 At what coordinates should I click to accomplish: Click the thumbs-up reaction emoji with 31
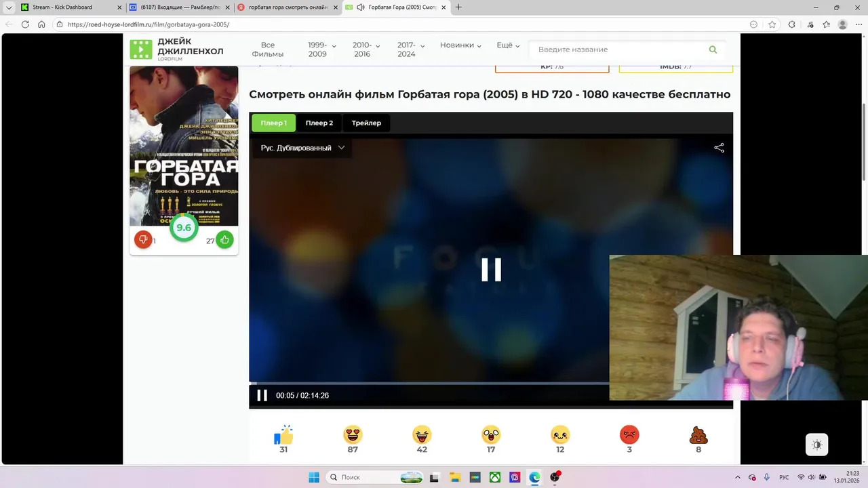[283, 434]
